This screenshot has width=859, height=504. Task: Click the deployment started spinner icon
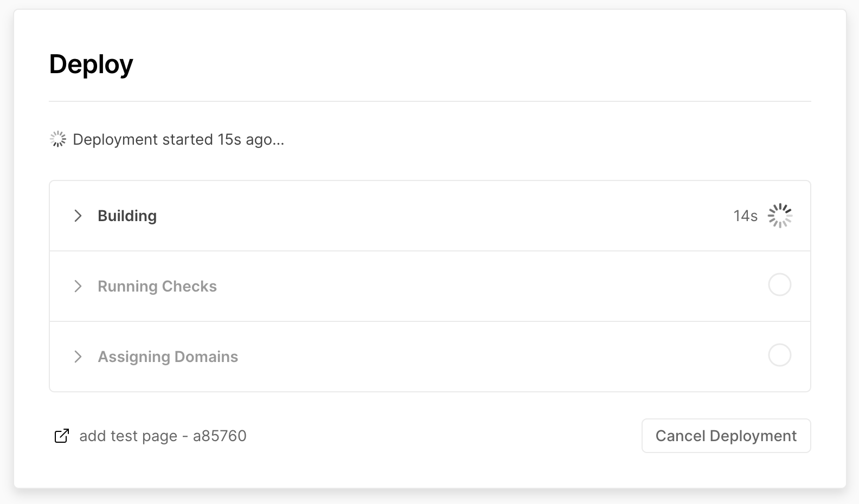[58, 139]
